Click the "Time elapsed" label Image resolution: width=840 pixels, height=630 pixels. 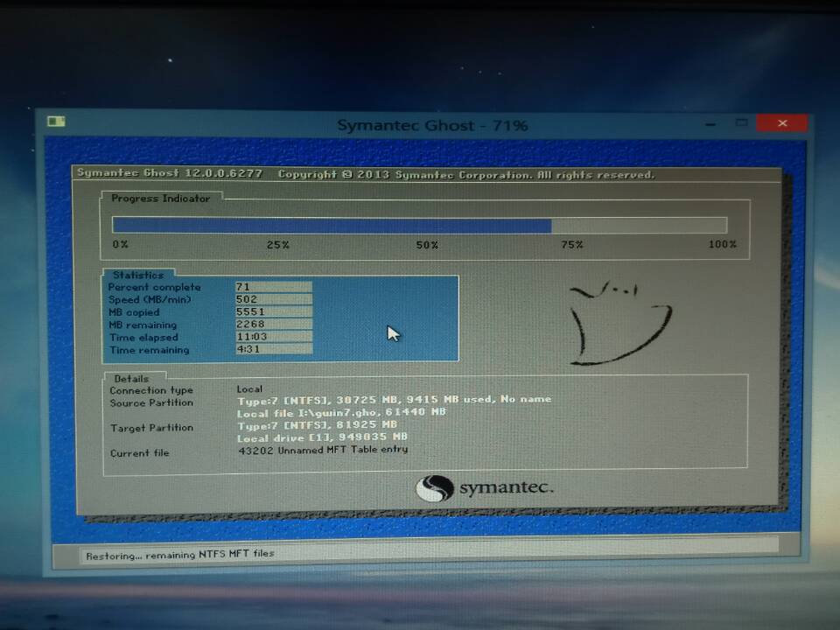tap(143, 338)
